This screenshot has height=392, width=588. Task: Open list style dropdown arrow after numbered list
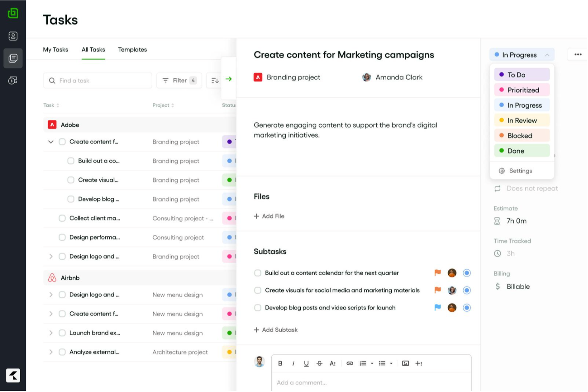tap(372, 363)
